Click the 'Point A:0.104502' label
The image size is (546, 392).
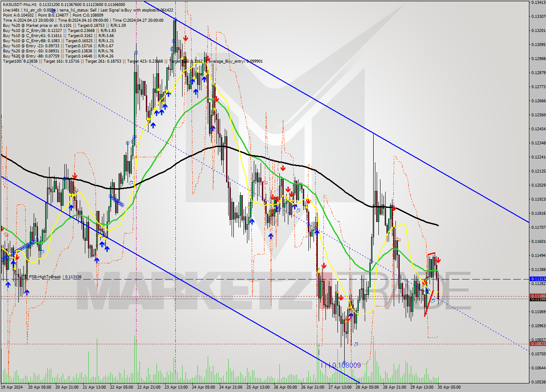(x=18, y=15)
